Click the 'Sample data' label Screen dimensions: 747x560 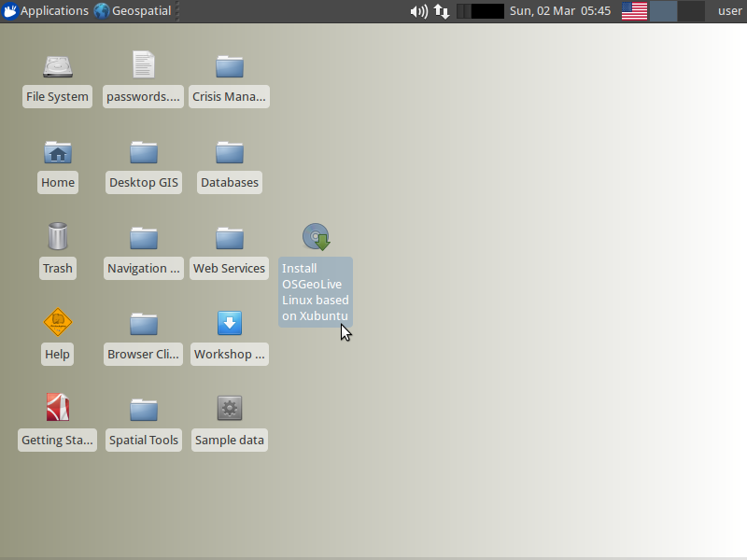coord(230,440)
